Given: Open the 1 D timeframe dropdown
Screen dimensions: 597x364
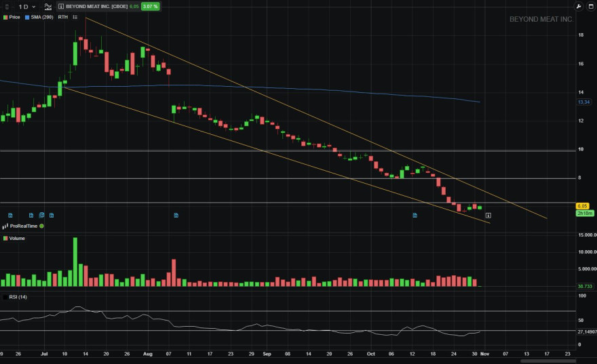Looking at the screenshot, I should 27,7.
